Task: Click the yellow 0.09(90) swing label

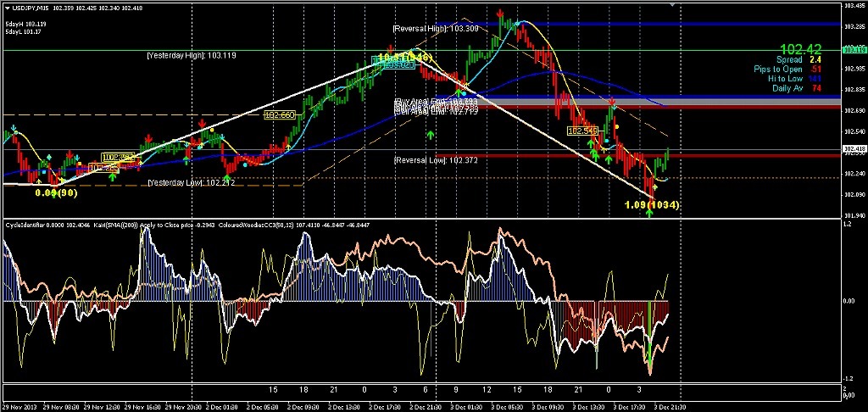Action: click(x=57, y=192)
